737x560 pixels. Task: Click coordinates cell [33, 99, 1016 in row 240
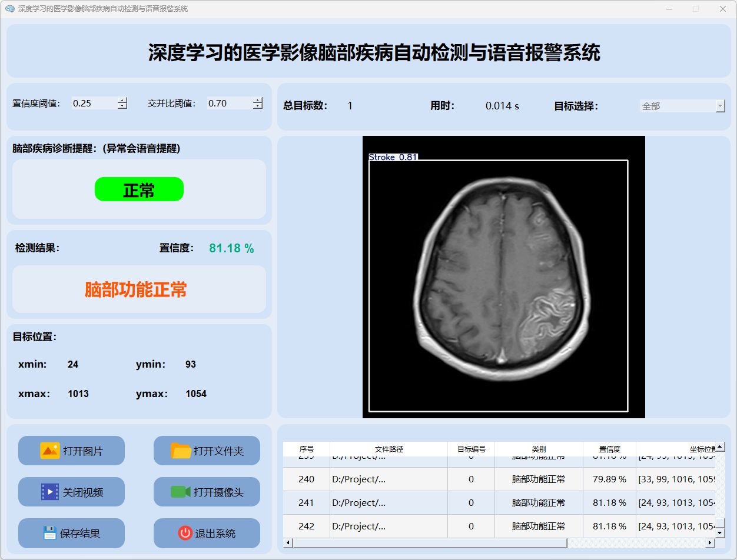pyautogui.click(x=676, y=479)
